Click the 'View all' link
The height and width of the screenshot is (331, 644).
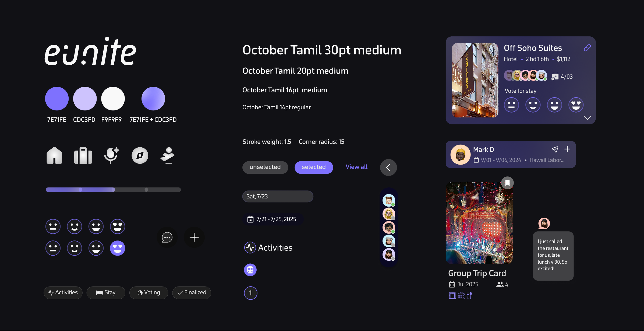(356, 167)
